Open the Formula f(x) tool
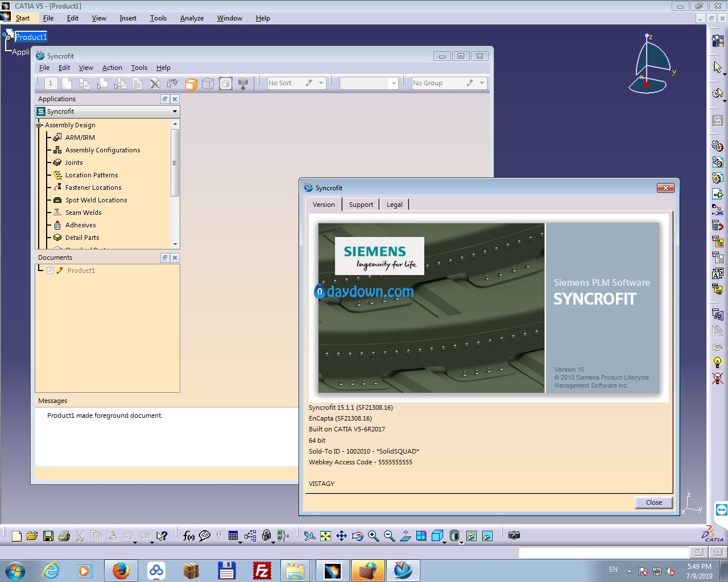728x582 pixels. tap(189, 536)
